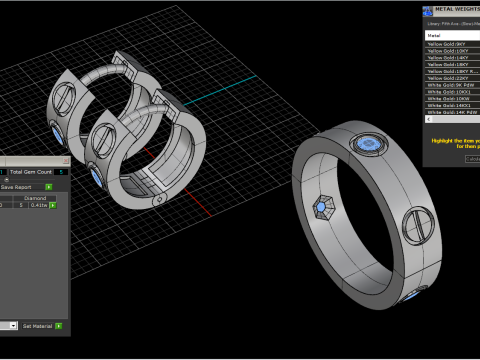Screen dimensions: 480x360
Task: Click left arrow of metal list scrollbar
Action: 429,119
